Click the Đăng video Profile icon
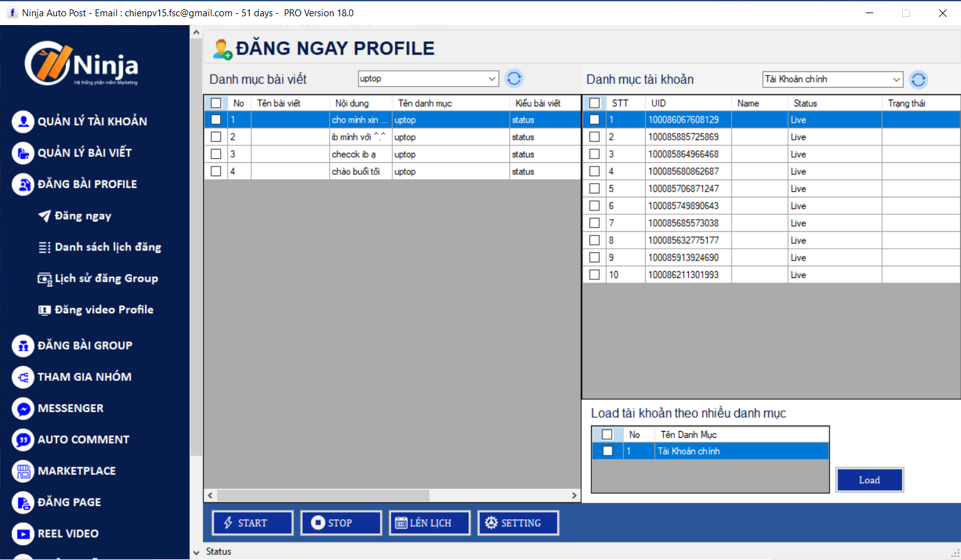 coord(45,310)
